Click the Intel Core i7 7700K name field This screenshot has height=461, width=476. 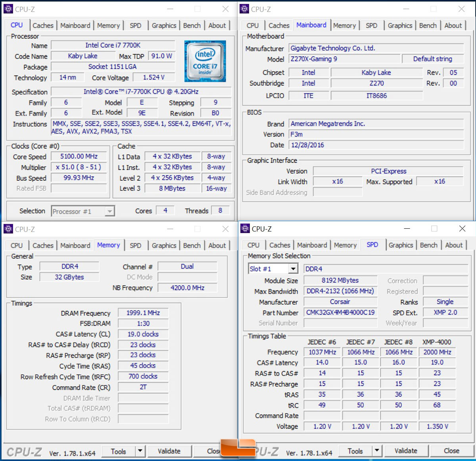(113, 45)
